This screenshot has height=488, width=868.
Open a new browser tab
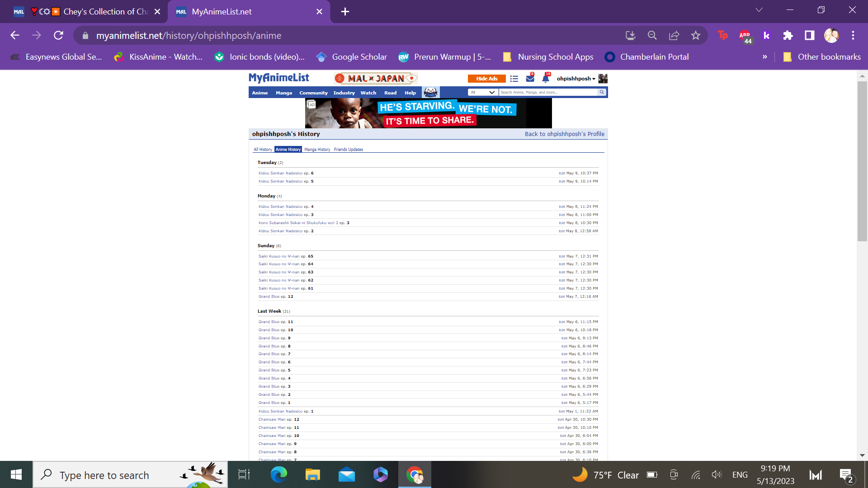[345, 12]
